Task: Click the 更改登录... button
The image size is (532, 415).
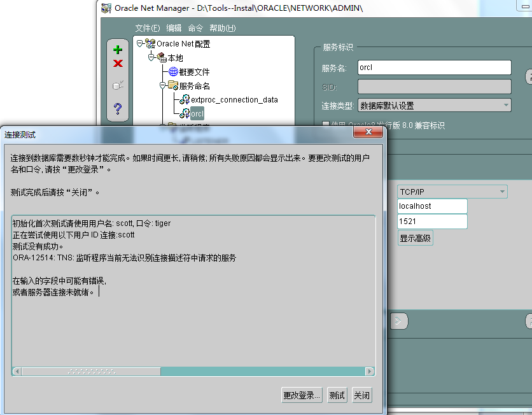Action: pos(302,395)
